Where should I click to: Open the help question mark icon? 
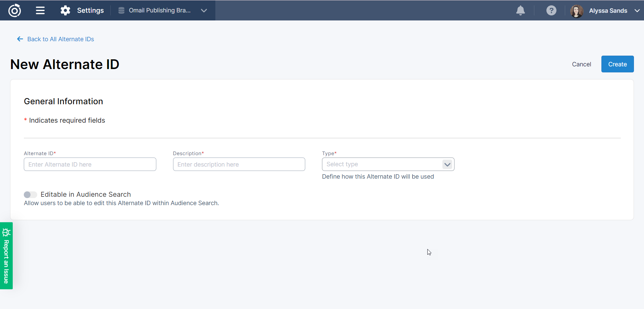coord(551,10)
